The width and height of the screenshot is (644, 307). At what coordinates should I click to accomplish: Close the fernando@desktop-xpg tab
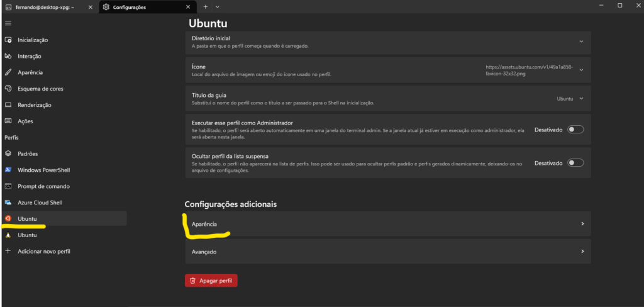(x=91, y=7)
